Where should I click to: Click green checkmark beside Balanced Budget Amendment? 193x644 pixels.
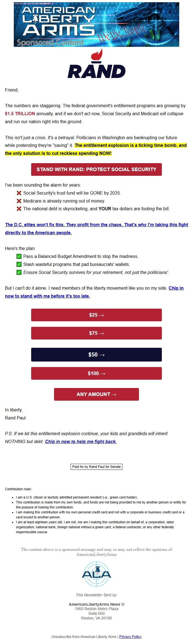coord(19,256)
